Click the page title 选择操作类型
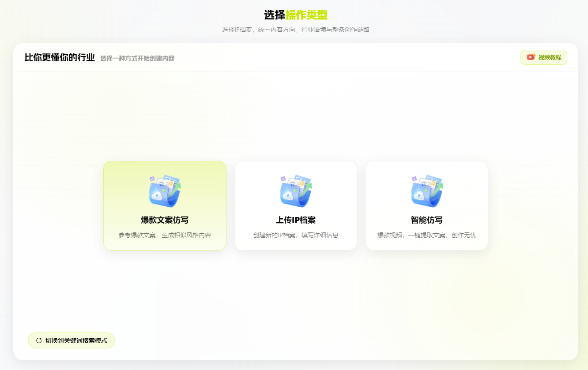The image size is (588, 370). (296, 15)
